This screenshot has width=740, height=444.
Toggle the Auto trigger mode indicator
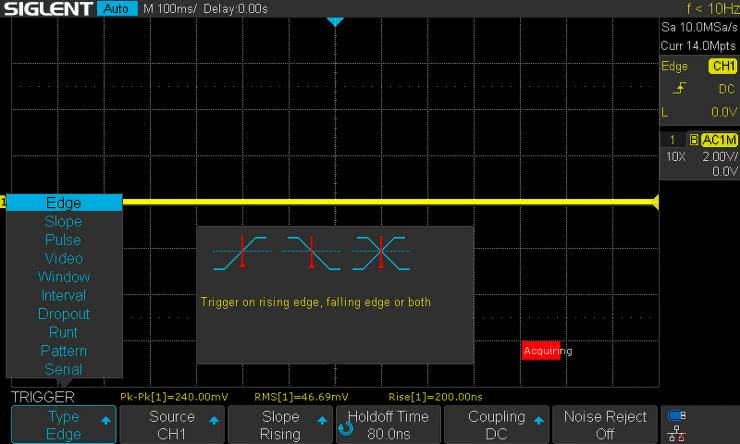click(116, 9)
